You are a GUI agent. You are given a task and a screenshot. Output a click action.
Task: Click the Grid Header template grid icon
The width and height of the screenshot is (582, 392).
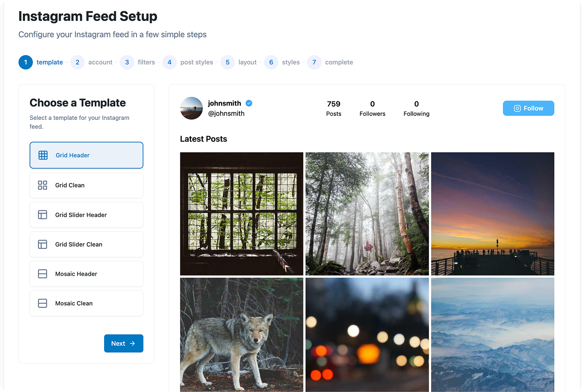point(43,155)
